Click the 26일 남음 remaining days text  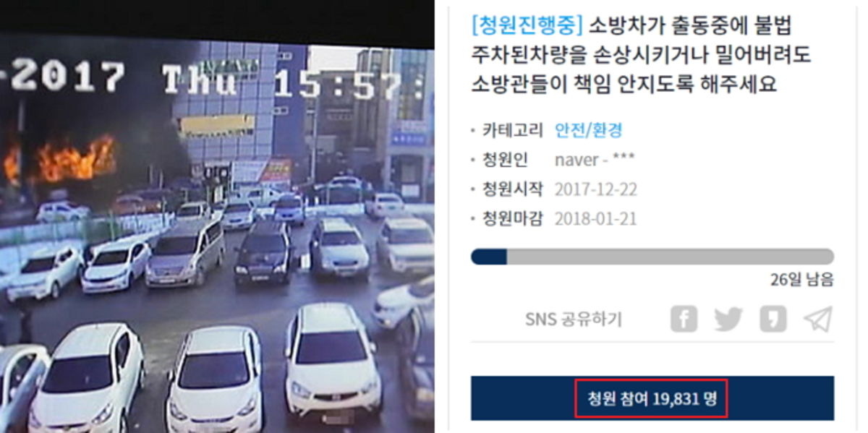(802, 279)
